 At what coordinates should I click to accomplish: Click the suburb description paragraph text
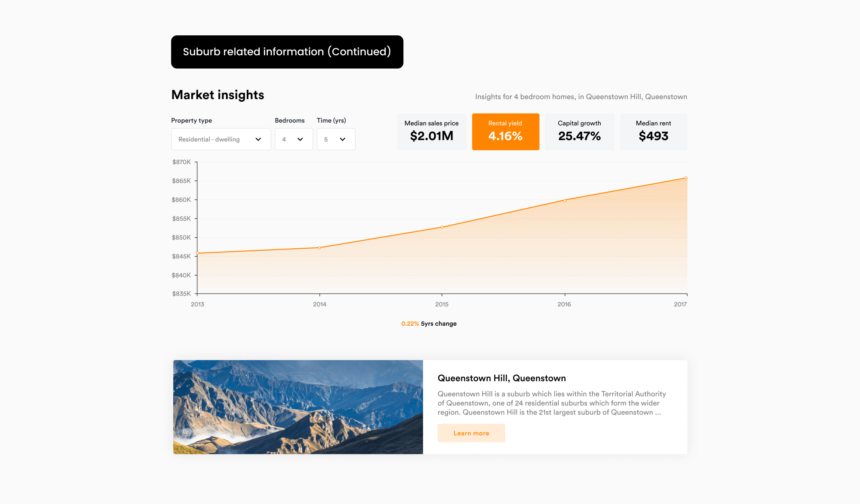[x=552, y=403]
